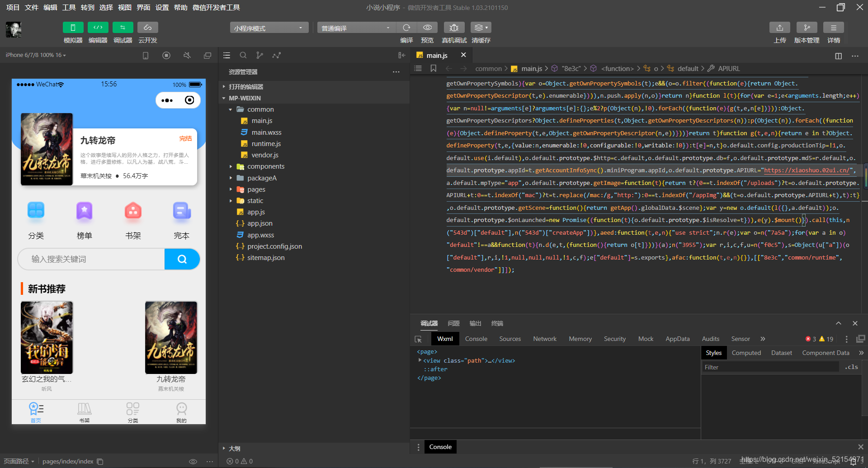Split the editor layout icon
The width and height of the screenshot is (868, 468).
pyautogui.click(x=838, y=56)
